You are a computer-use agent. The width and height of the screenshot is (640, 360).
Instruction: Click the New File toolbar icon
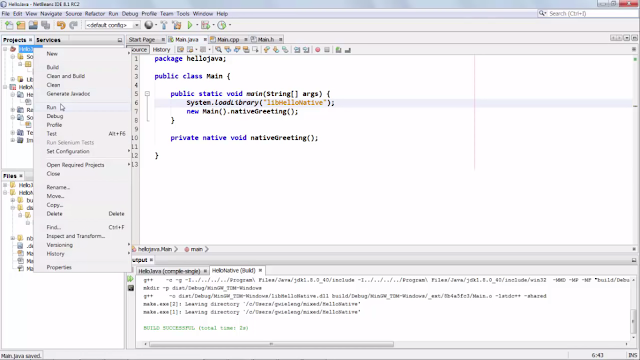(9, 25)
